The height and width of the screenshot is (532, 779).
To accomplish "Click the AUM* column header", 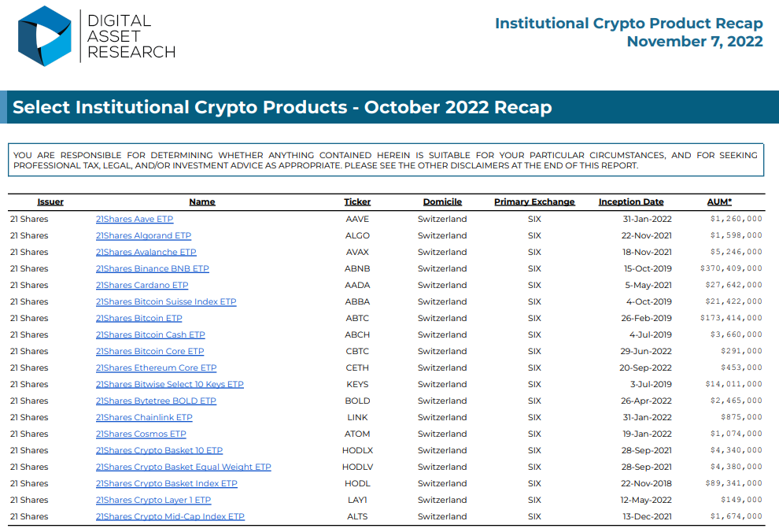I will point(719,202).
